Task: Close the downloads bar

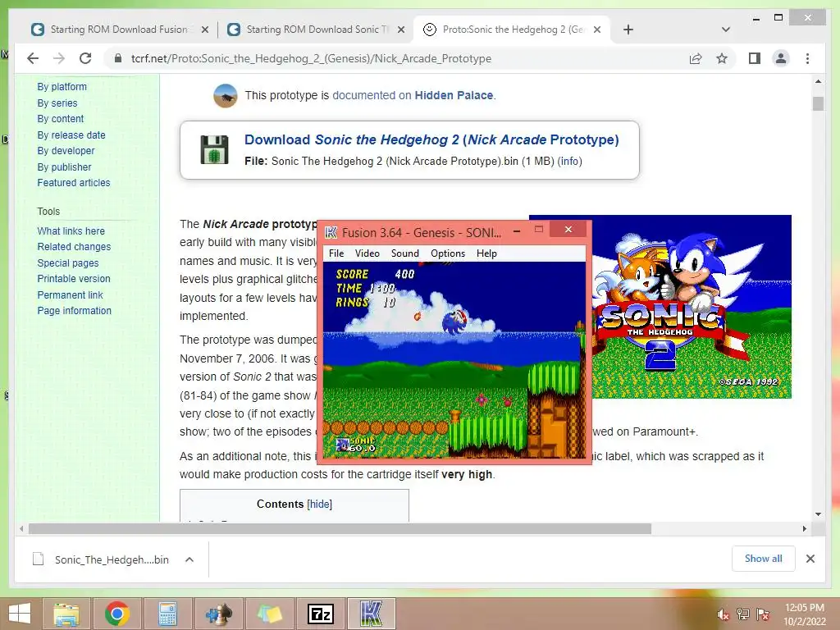Action: 810,559
